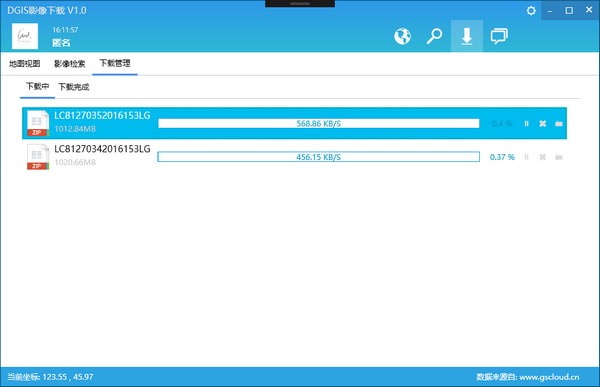
Task: Pause the LC81270352016153LG download
Action: click(x=527, y=124)
